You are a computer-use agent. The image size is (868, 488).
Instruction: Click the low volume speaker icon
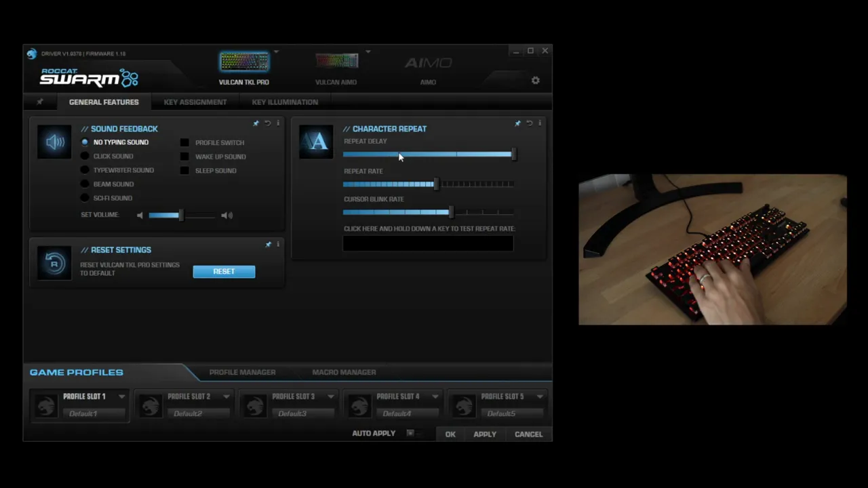[x=140, y=216]
